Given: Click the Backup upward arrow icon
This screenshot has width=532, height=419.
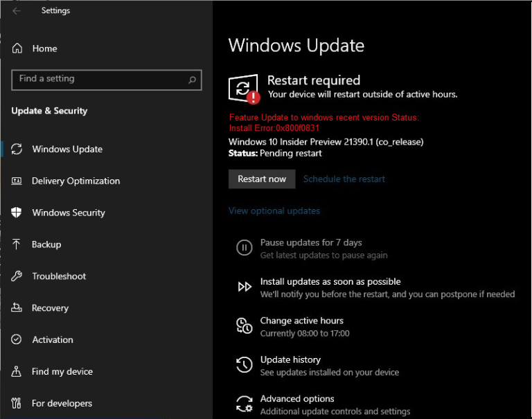Looking at the screenshot, I should point(16,244).
